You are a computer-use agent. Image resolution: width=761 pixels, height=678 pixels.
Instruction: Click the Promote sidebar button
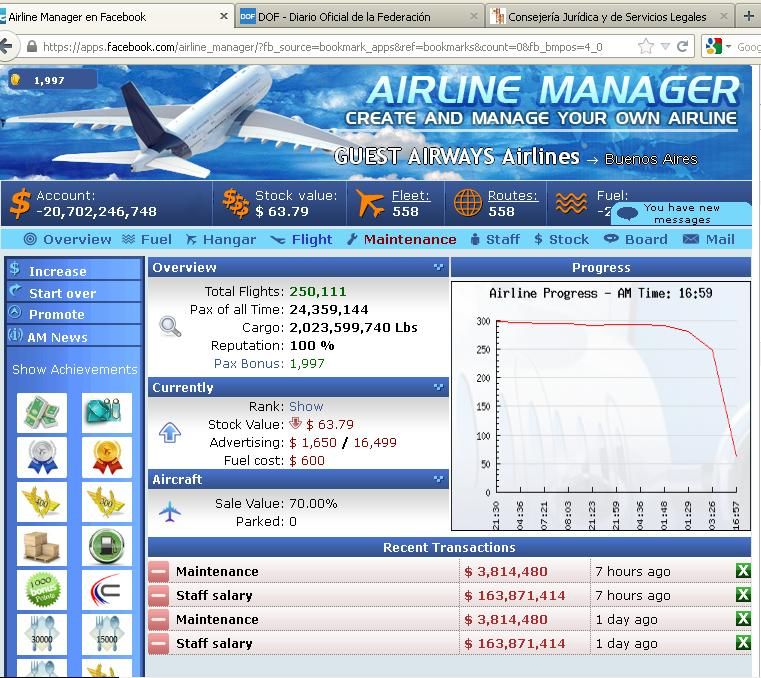pos(74,314)
